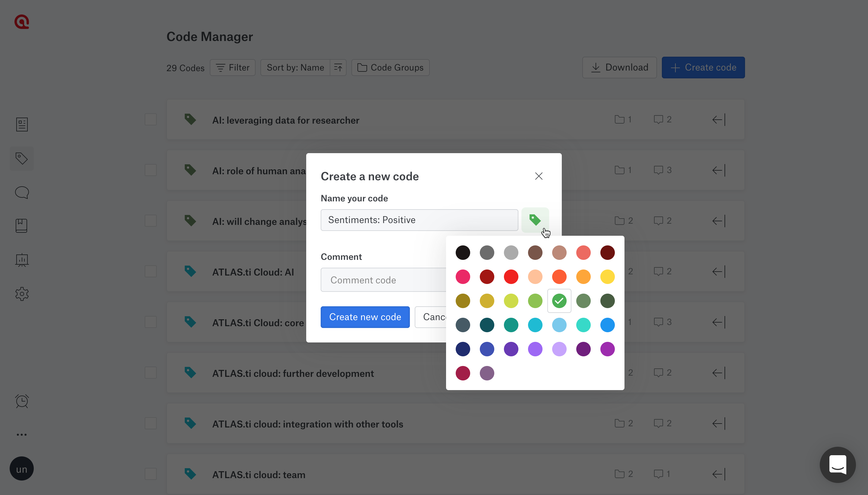Check the box for AI: leveraging data for researcher
The width and height of the screenshot is (868, 495).
(x=151, y=120)
